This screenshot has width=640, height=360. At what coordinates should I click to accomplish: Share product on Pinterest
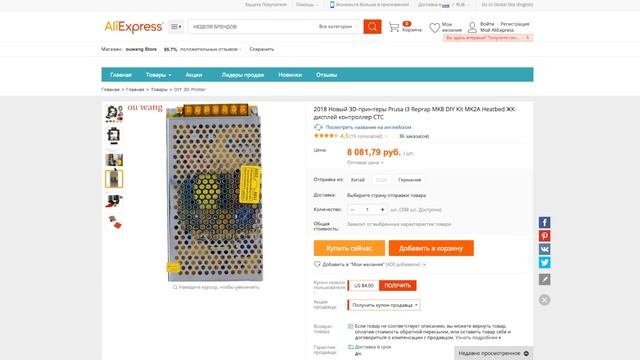pos(544,236)
